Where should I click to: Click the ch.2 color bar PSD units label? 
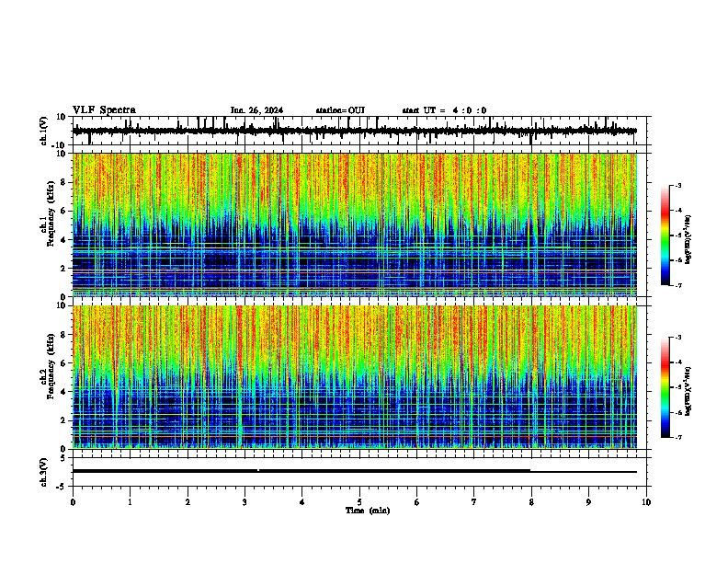click(688, 391)
